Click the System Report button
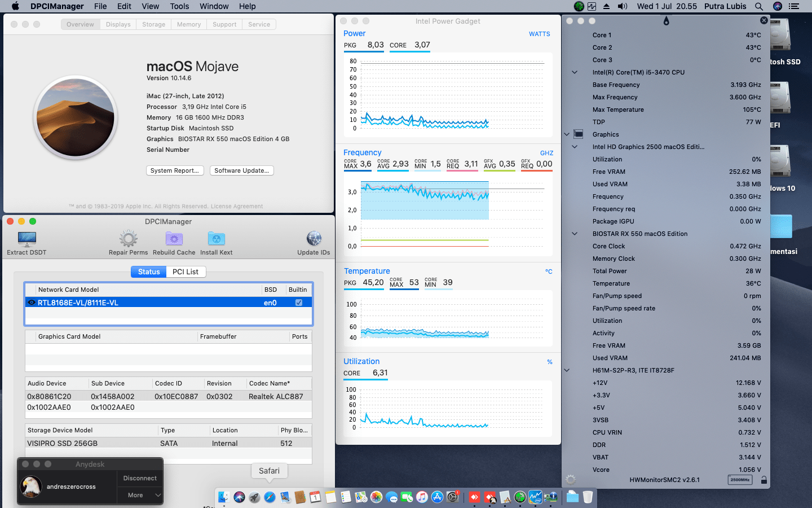 (175, 170)
